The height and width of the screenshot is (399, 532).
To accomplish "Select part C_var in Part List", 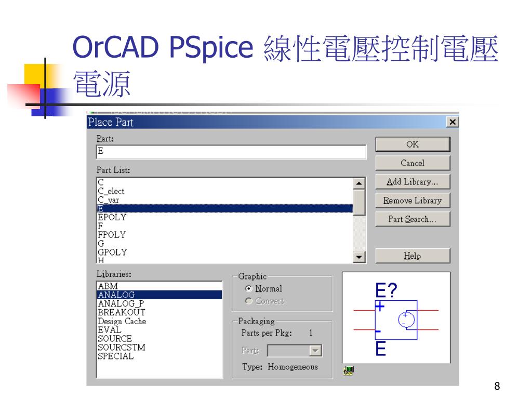I will point(225,200).
